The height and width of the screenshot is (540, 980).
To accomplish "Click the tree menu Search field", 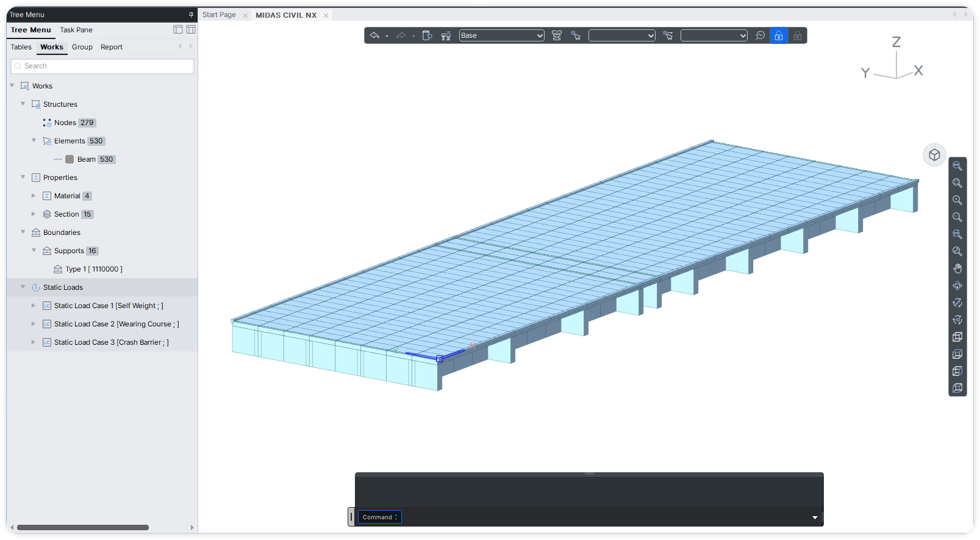I will coord(102,66).
